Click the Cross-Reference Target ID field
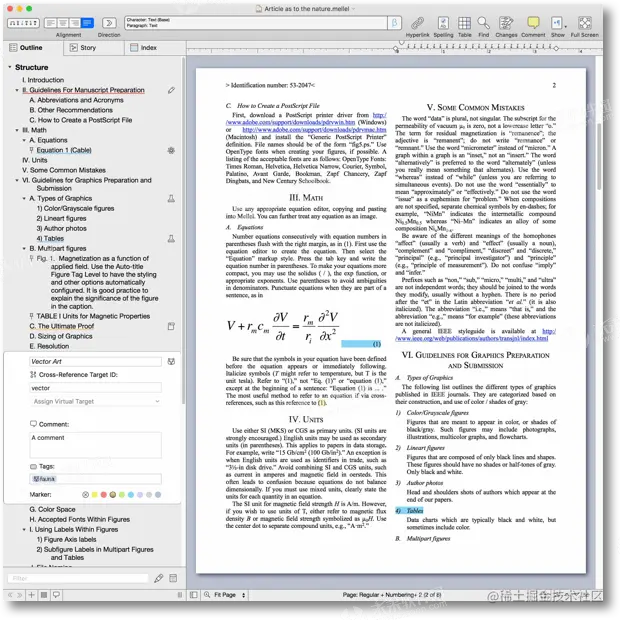 (95, 388)
